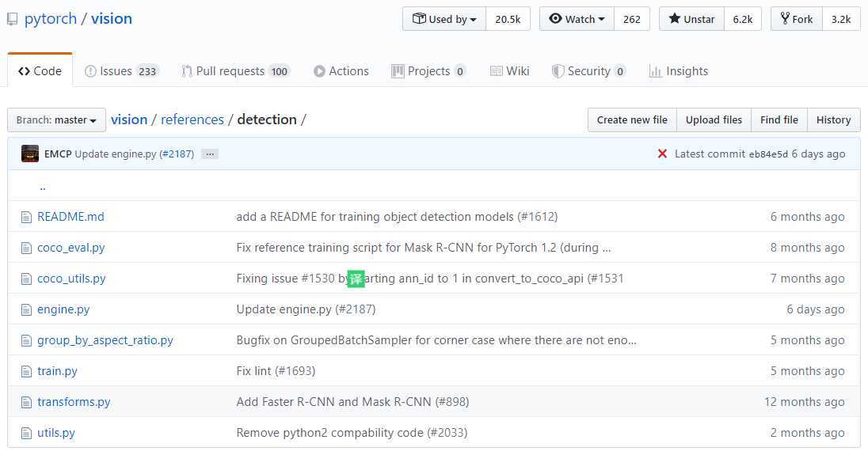
Task: Open the Issues tab
Action: (122, 71)
